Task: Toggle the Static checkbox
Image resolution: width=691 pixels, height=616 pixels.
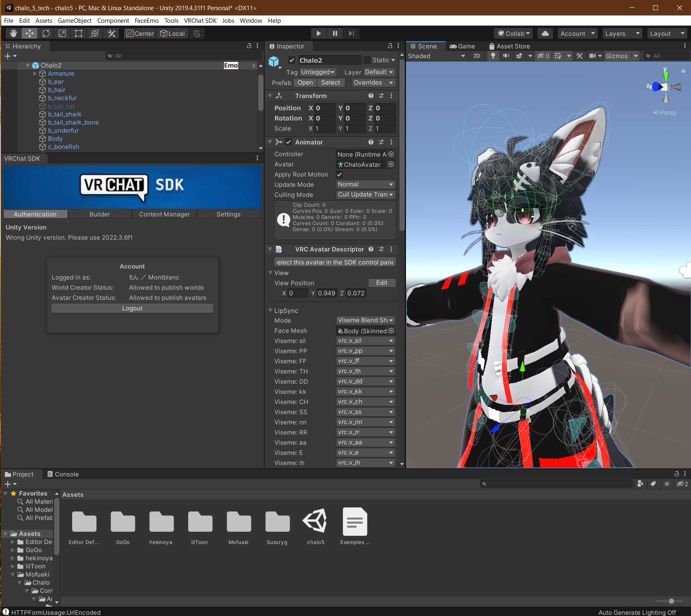Action: point(367,61)
